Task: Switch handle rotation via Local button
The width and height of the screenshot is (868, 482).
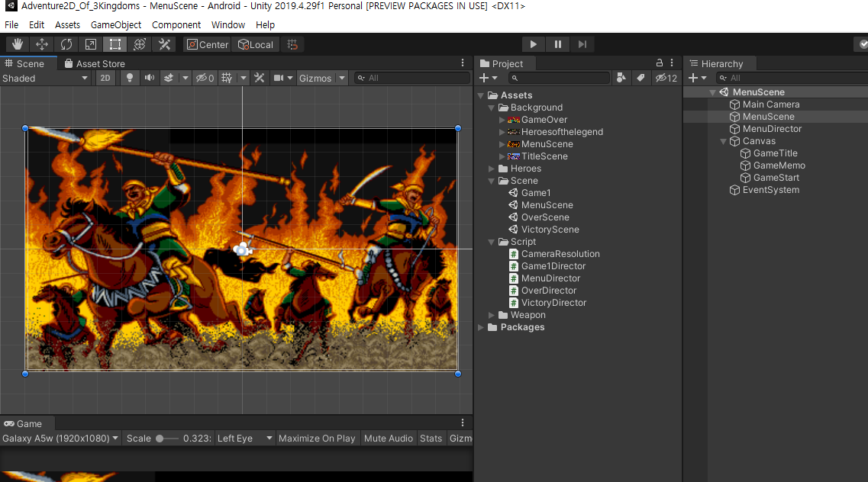Action: pos(256,44)
